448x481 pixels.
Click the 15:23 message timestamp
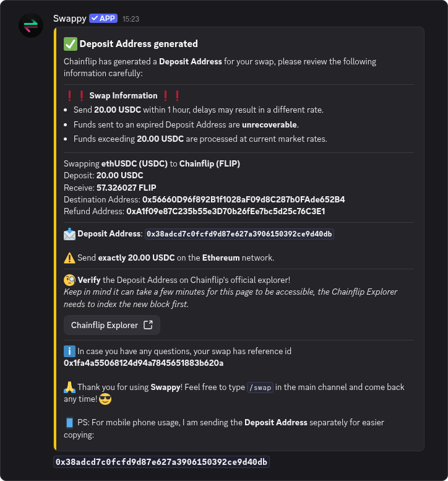[x=131, y=19]
